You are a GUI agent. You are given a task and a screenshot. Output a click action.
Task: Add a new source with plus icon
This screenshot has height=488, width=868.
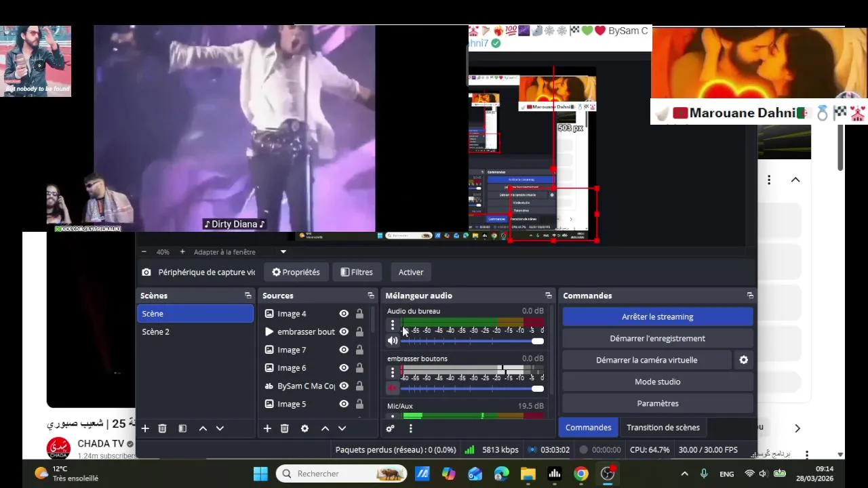point(267,428)
